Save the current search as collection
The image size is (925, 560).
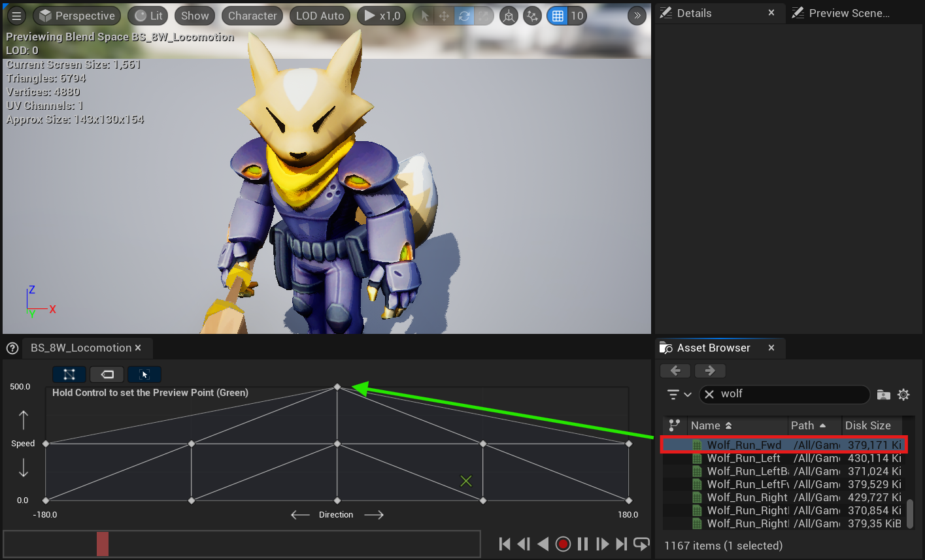(x=883, y=394)
